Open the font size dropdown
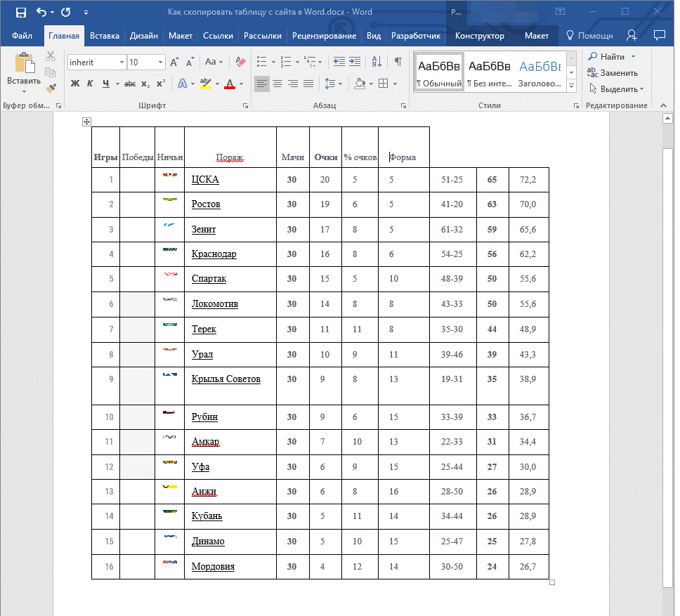The height and width of the screenshot is (616, 680). pyautogui.click(x=161, y=63)
